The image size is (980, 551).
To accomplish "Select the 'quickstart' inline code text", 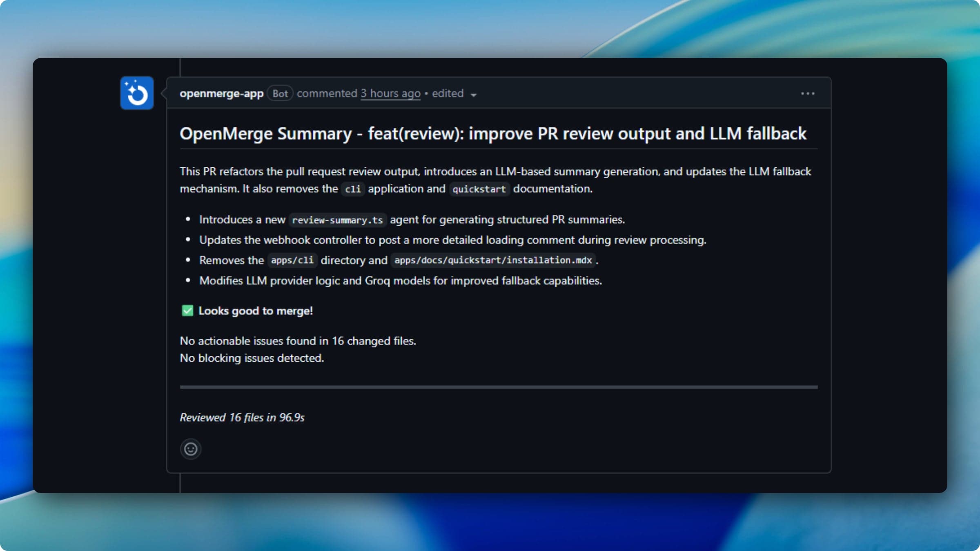I will tap(479, 189).
